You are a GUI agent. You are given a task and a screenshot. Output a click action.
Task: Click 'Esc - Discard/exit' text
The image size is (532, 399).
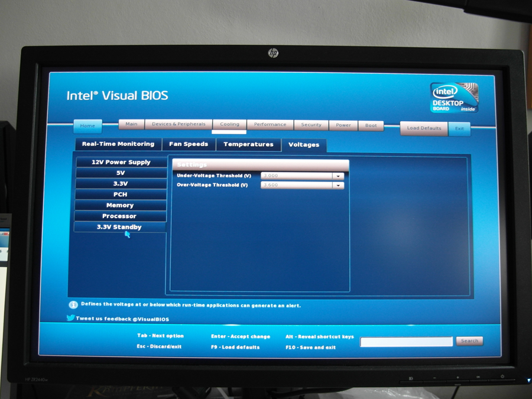coord(159,346)
